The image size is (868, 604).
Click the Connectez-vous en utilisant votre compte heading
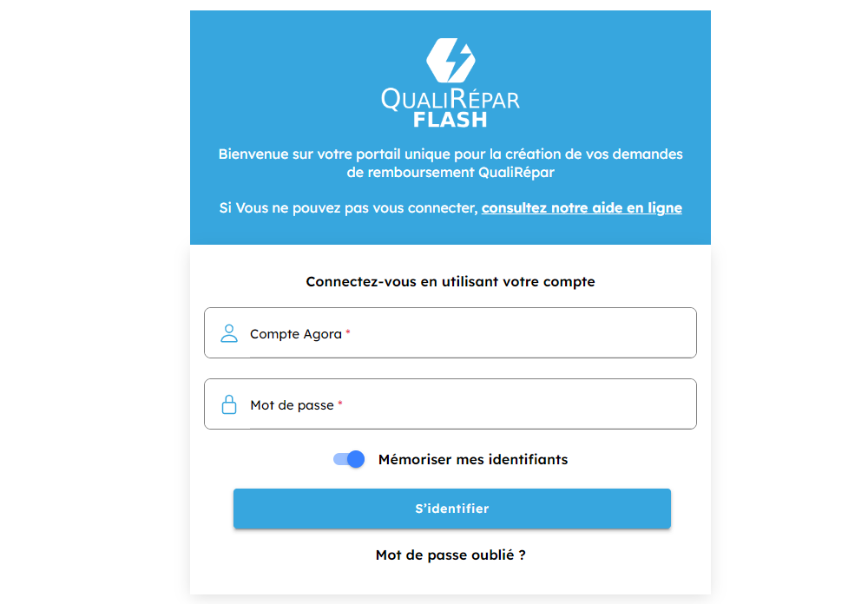[450, 282]
